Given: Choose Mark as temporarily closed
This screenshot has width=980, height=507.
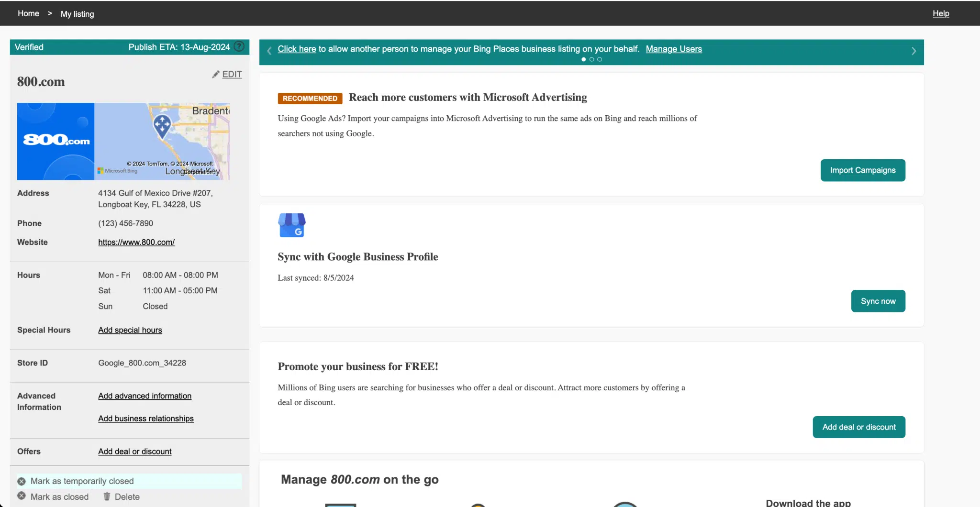Looking at the screenshot, I should pyautogui.click(x=82, y=481).
